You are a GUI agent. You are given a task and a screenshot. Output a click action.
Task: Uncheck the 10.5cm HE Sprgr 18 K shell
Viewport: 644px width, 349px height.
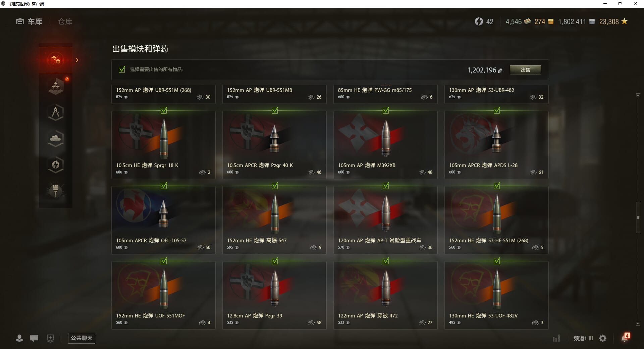tap(164, 110)
